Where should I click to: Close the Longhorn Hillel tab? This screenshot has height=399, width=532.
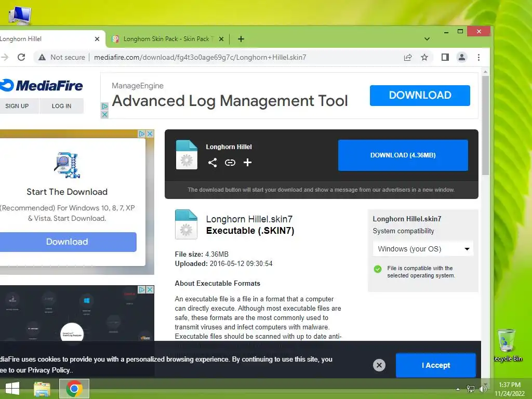(97, 39)
